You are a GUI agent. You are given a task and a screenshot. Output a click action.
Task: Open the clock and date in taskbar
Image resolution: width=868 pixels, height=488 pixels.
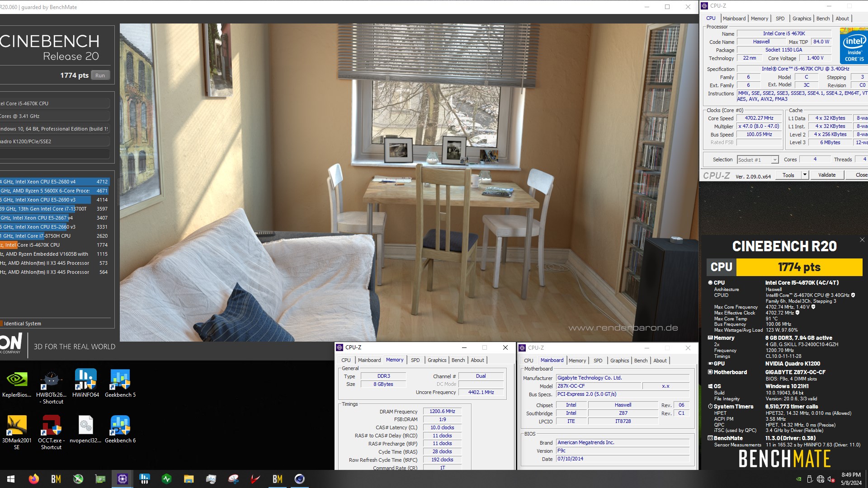[x=851, y=479]
